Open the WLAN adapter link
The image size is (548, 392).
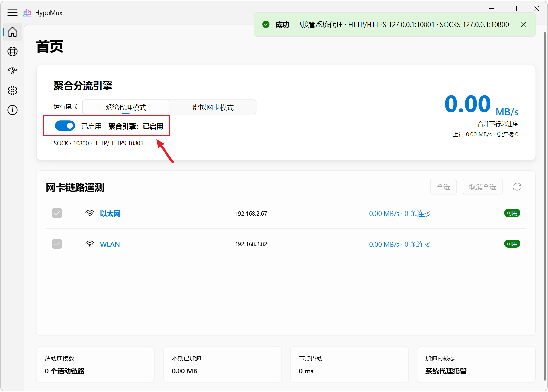pyautogui.click(x=110, y=245)
